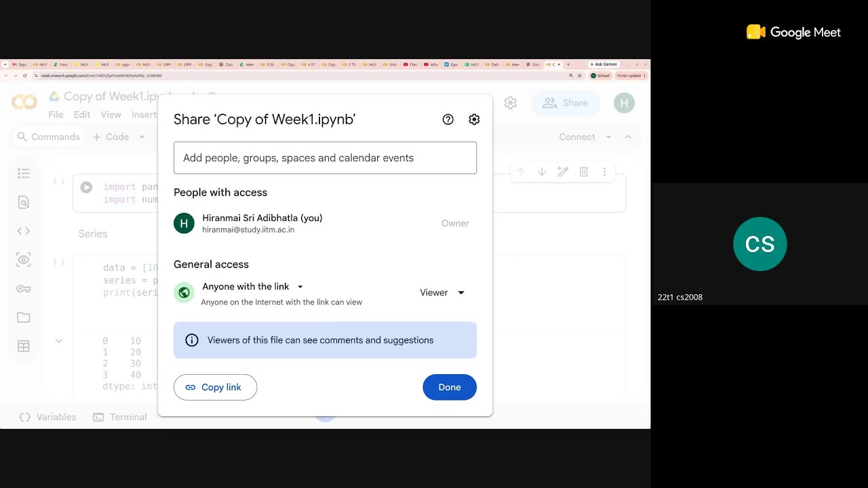Open the Files folder sidebar icon
This screenshot has height=488, width=868.
point(24,317)
